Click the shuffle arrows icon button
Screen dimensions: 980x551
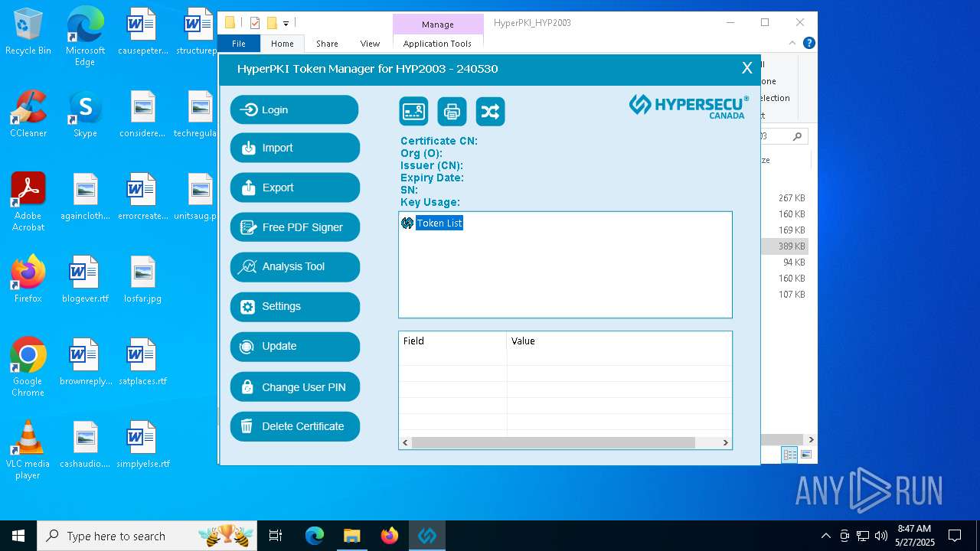[x=490, y=112]
